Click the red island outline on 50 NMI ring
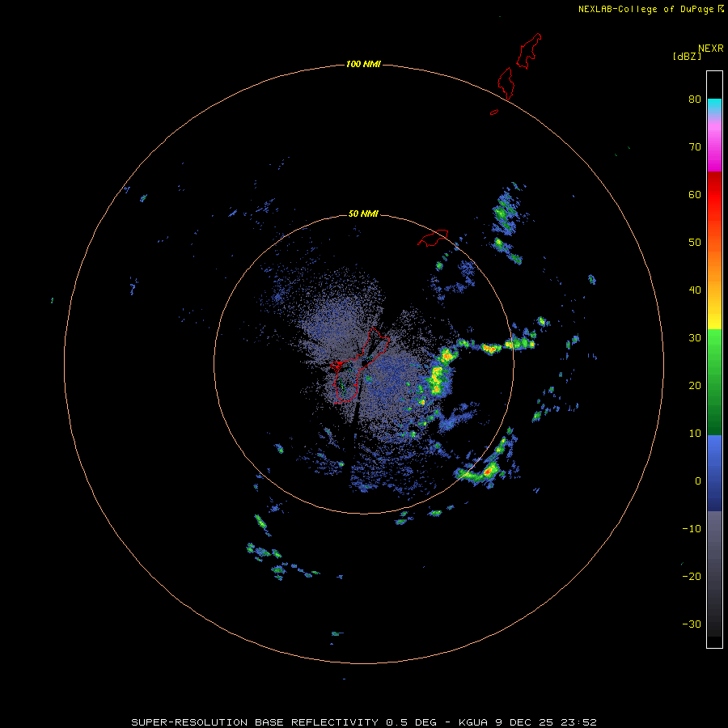 point(433,238)
